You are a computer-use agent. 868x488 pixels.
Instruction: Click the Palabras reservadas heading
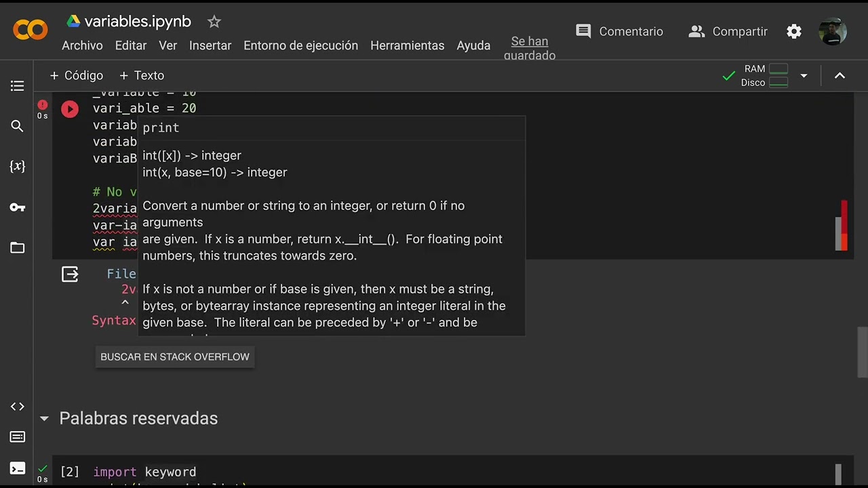click(138, 418)
